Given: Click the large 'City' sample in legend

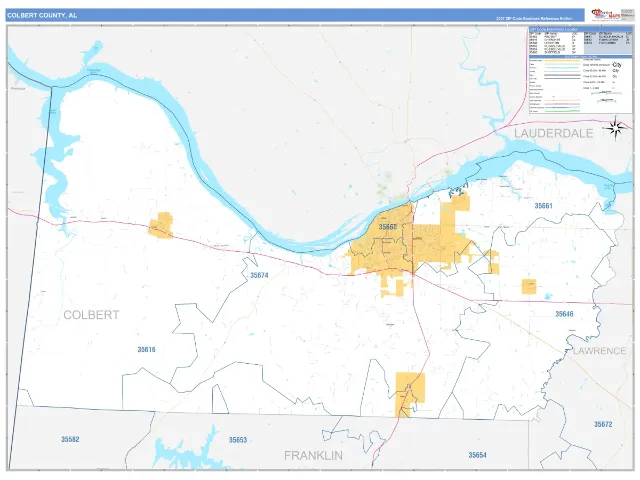Looking at the screenshot, I should click(x=617, y=65).
